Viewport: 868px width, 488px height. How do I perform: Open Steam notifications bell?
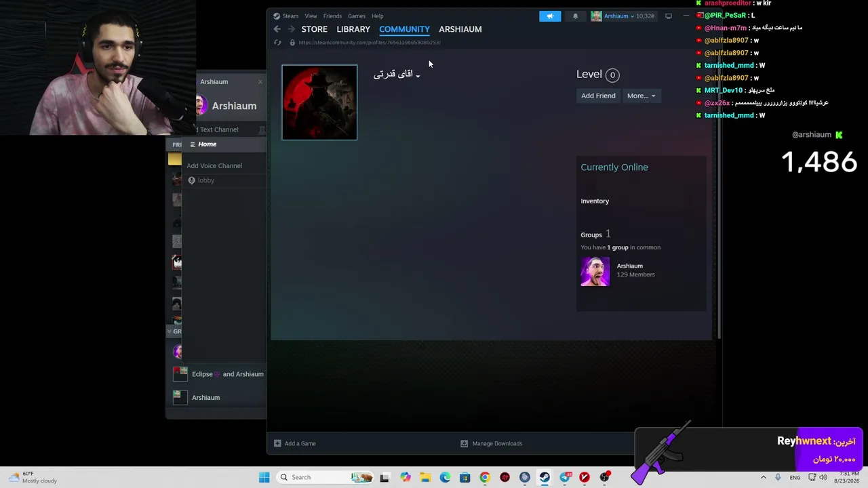click(575, 16)
